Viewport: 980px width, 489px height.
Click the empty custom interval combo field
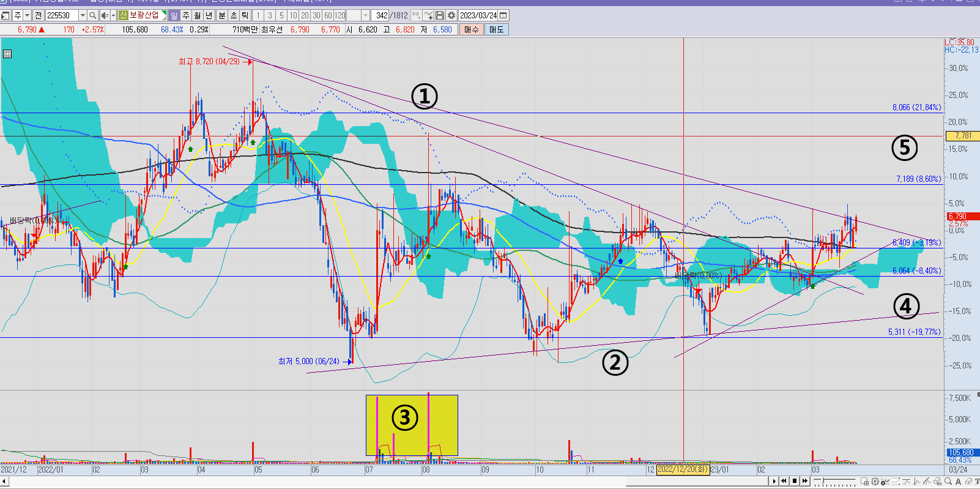(x=354, y=15)
